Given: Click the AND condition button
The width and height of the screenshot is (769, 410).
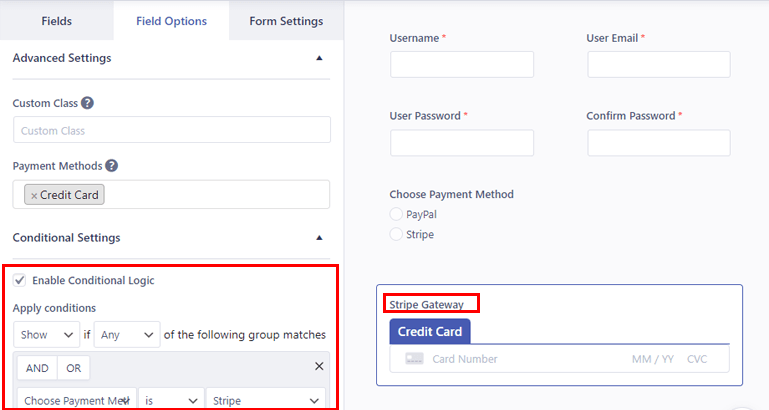Looking at the screenshot, I should (37, 368).
